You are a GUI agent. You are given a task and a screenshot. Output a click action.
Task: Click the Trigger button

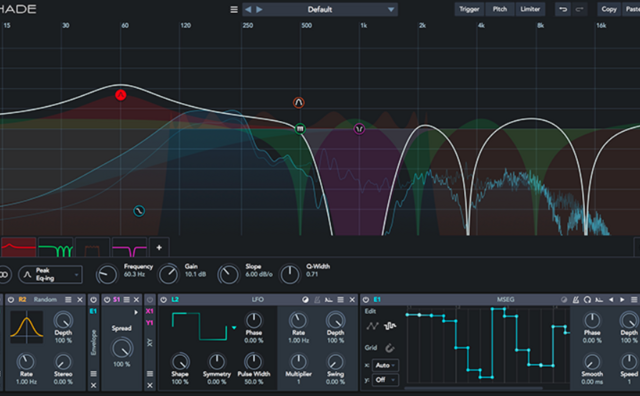coord(469,9)
